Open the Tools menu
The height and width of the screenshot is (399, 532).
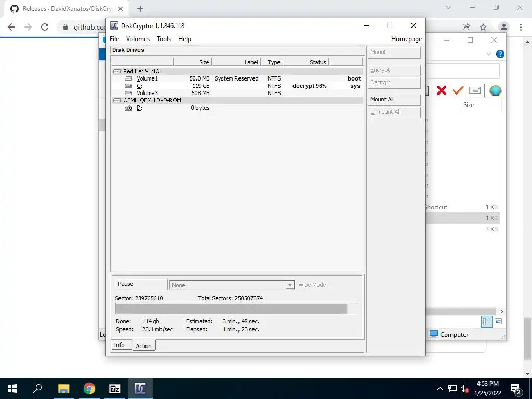[x=164, y=38]
